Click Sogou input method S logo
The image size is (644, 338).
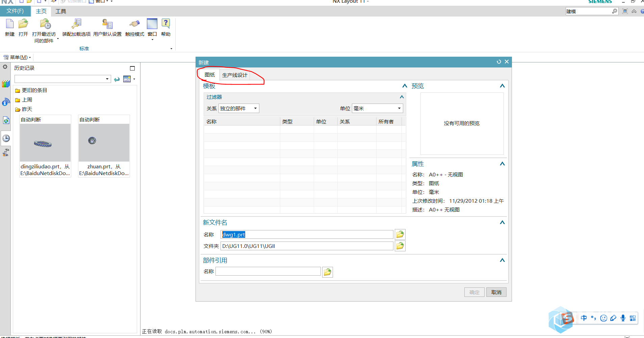click(x=567, y=318)
